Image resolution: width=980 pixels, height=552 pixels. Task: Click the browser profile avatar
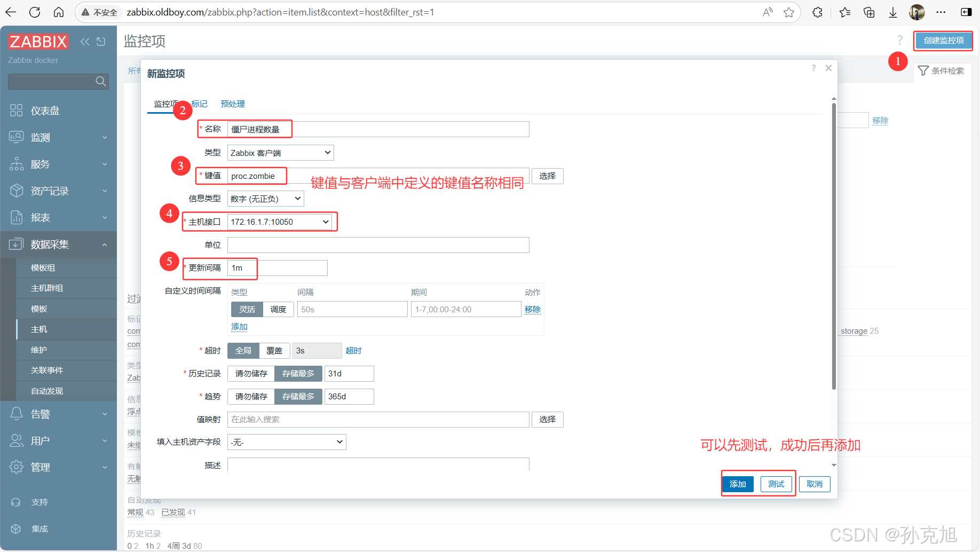pos(917,12)
